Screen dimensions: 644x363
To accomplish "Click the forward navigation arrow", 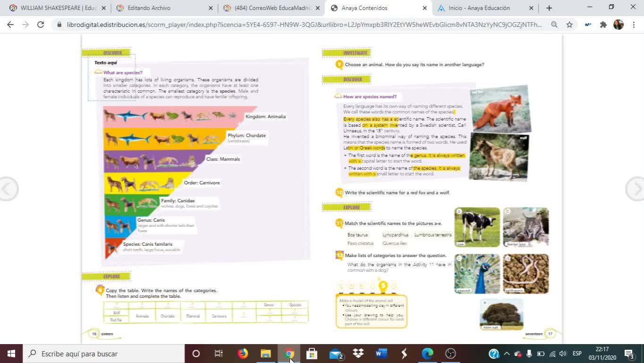I will [25, 25].
